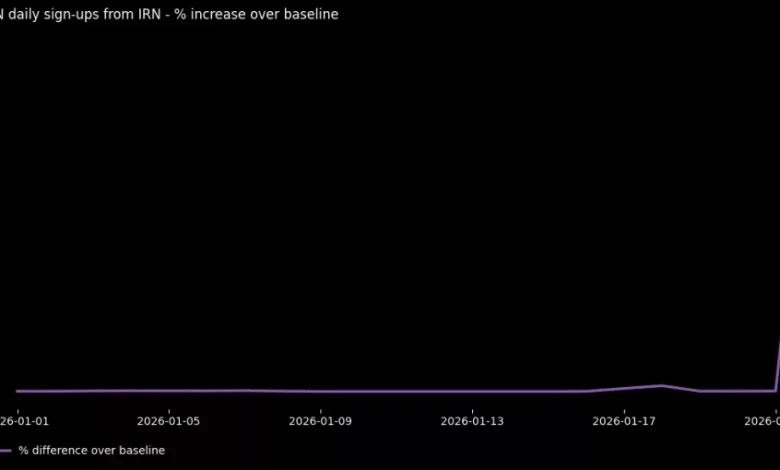Click the 2026-01-17 x-axis date label
Image resolution: width=780 pixels, height=470 pixels.
click(x=624, y=421)
